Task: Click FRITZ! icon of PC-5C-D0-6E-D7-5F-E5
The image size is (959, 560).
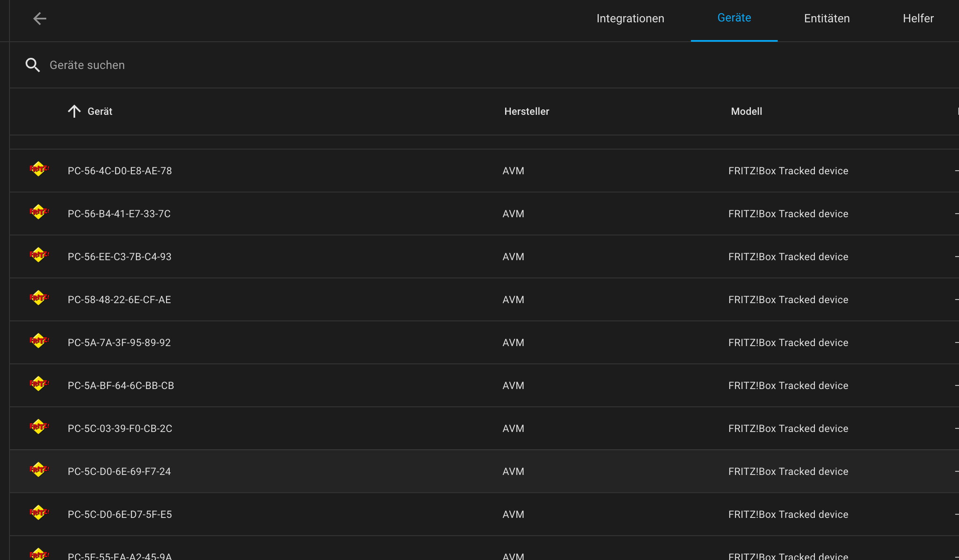Action: tap(39, 513)
